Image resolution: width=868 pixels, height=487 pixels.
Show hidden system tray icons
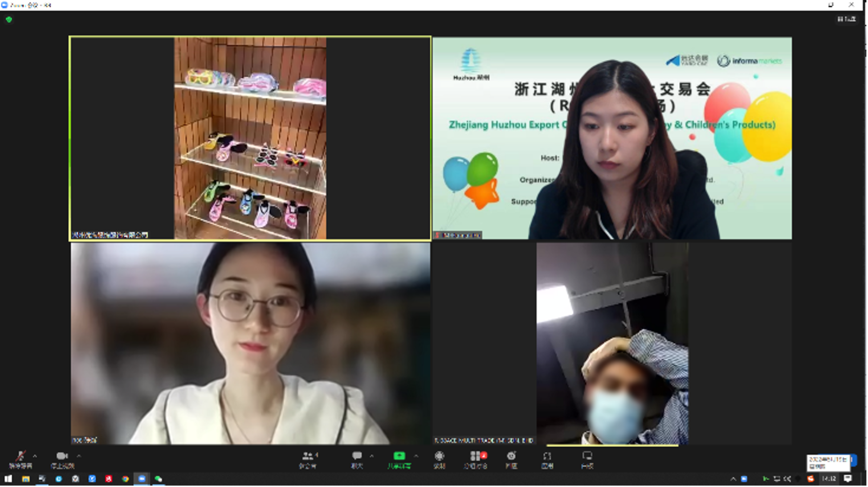733,479
